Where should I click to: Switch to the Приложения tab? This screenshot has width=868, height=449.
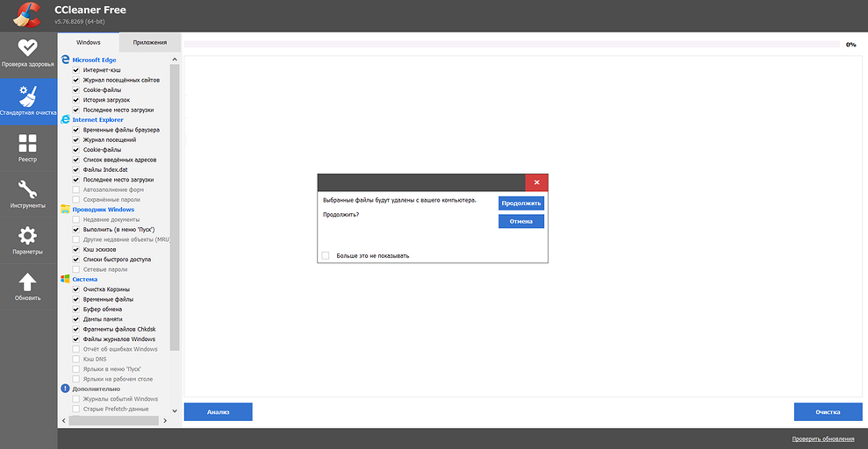tap(149, 42)
